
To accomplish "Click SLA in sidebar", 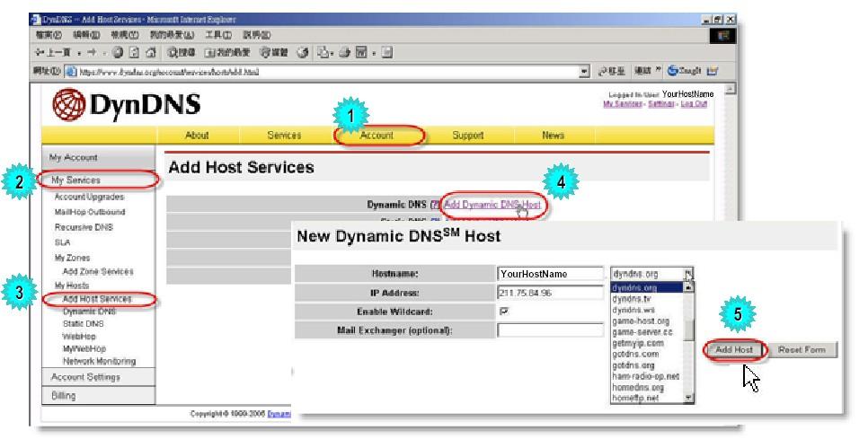I will [62, 242].
